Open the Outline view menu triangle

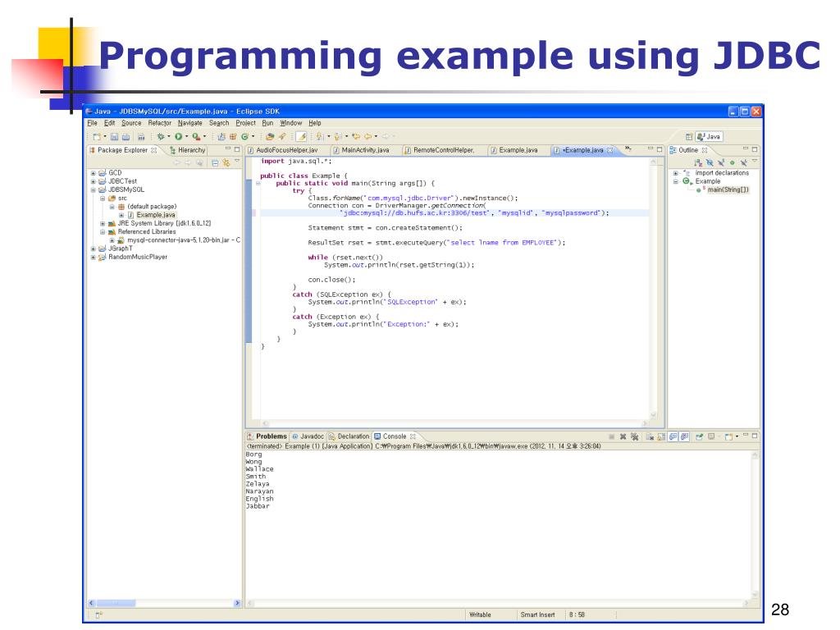[755, 162]
